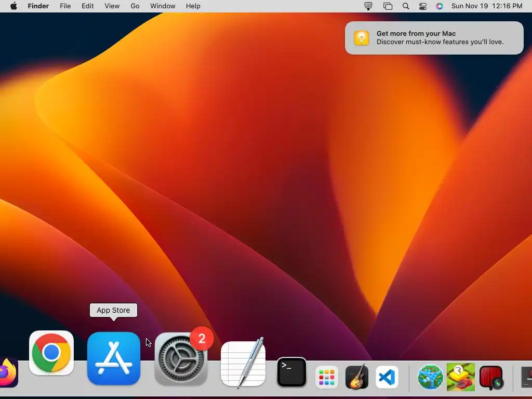Viewport: 532px width, 399px height.
Task: Open the File menu
Action: click(65, 6)
